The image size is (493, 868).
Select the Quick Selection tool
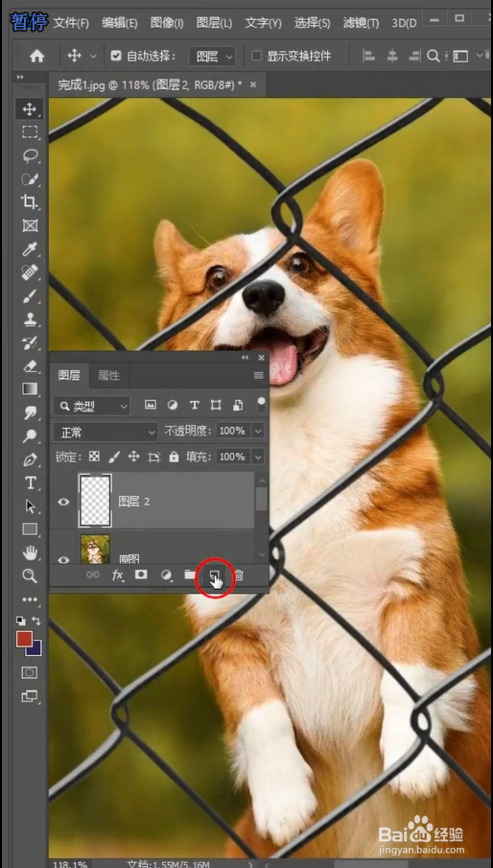[x=30, y=178]
